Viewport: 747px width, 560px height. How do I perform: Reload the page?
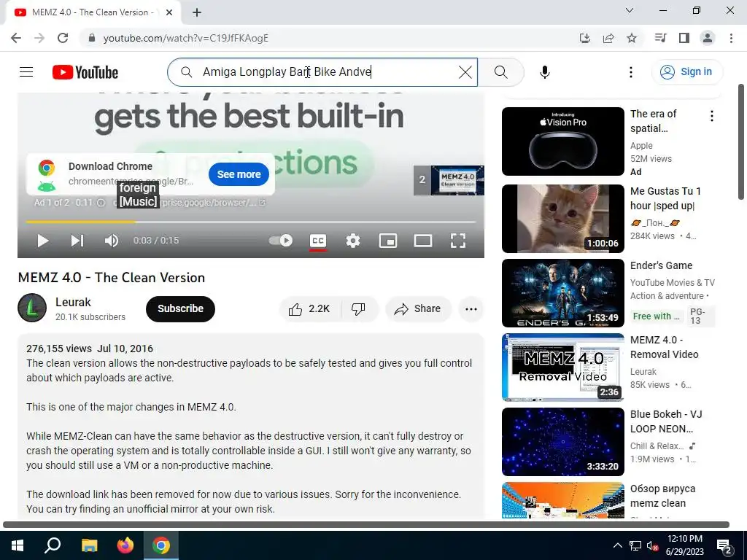63,38
